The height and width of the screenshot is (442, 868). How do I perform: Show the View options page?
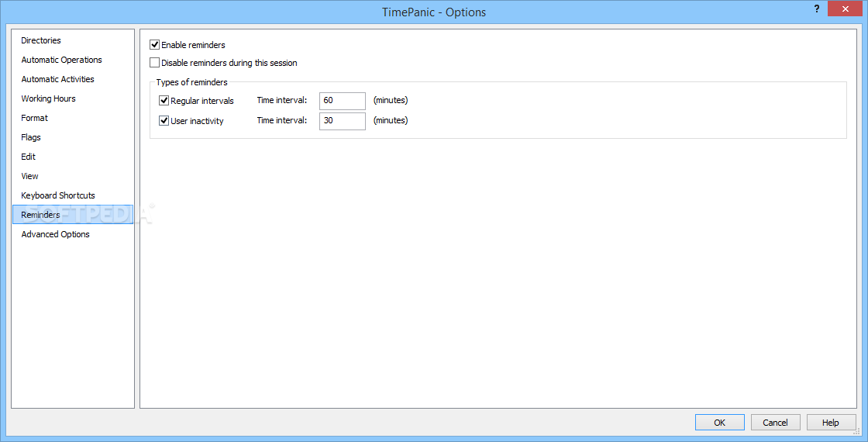tap(73, 176)
